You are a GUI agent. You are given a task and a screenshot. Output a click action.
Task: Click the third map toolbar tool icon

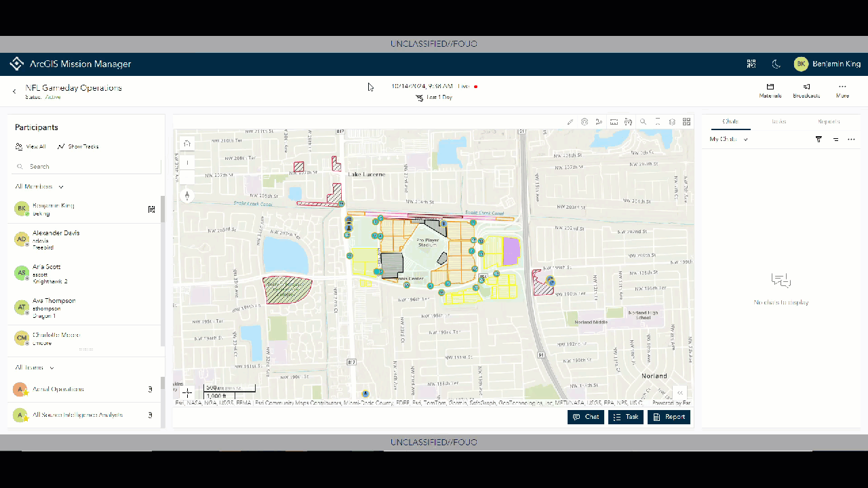tap(599, 122)
